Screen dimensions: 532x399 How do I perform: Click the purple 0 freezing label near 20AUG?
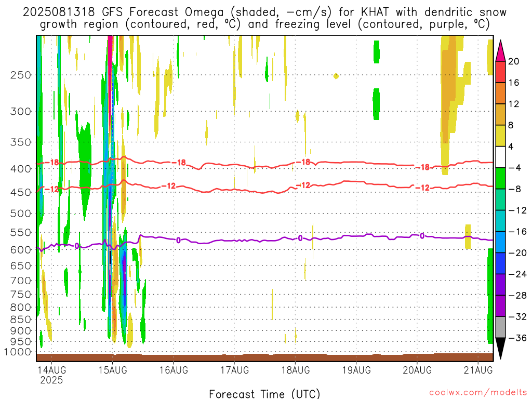(x=422, y=236)
